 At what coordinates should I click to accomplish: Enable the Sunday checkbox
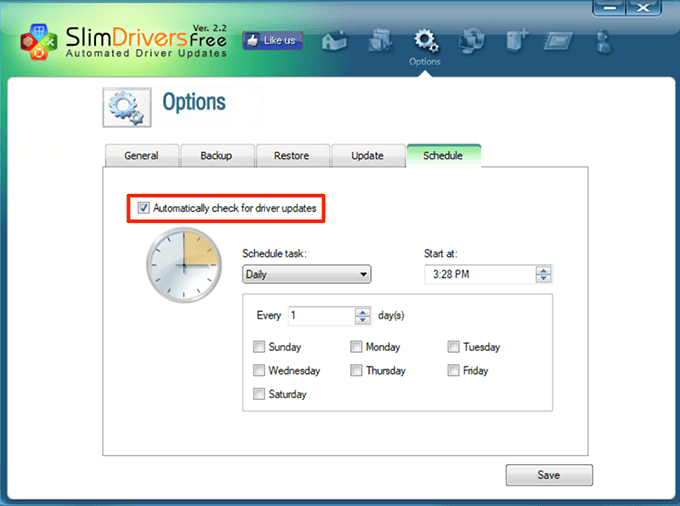pos(259,346)
